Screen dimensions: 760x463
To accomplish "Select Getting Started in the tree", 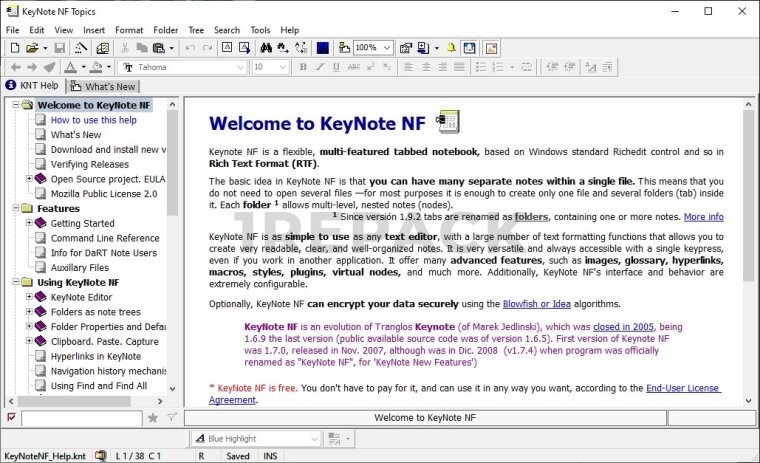I will point(82,223).
